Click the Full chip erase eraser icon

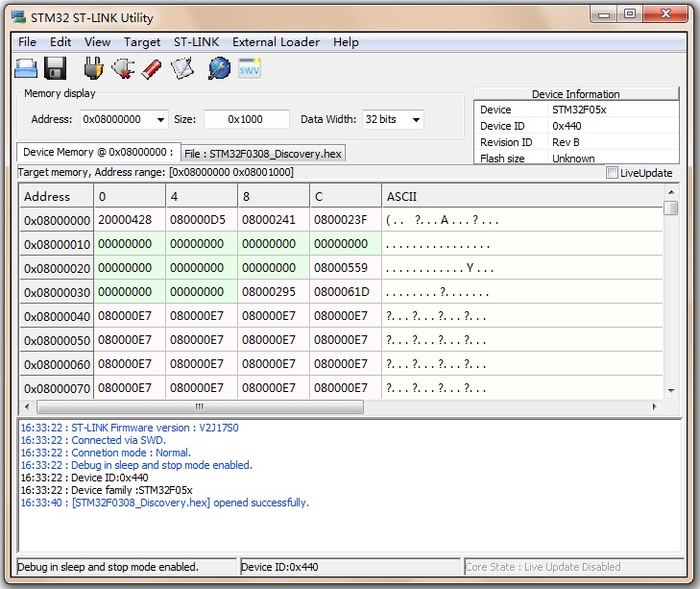pyautogui.click(x=152, y=69)
